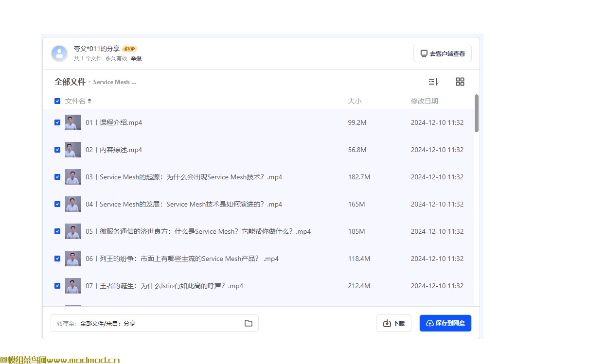Click the 共 1 个文件 label
606x364 pixels.
point(88,58)
